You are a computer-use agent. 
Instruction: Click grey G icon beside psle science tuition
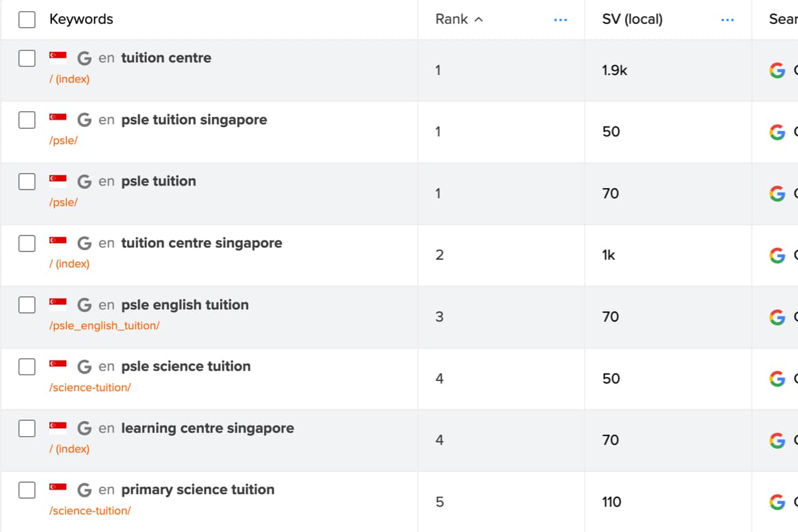point(84,366)
